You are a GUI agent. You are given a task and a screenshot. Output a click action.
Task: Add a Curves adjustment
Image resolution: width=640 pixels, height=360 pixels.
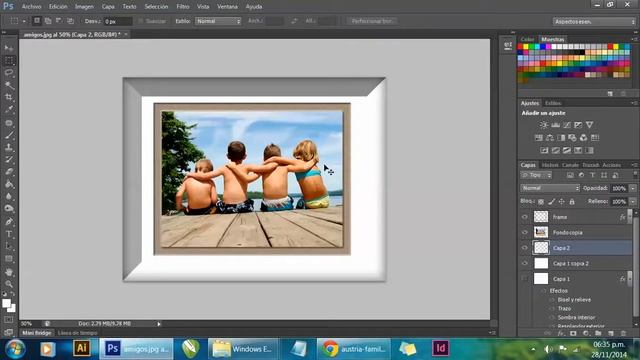click(x=567, y=125)
